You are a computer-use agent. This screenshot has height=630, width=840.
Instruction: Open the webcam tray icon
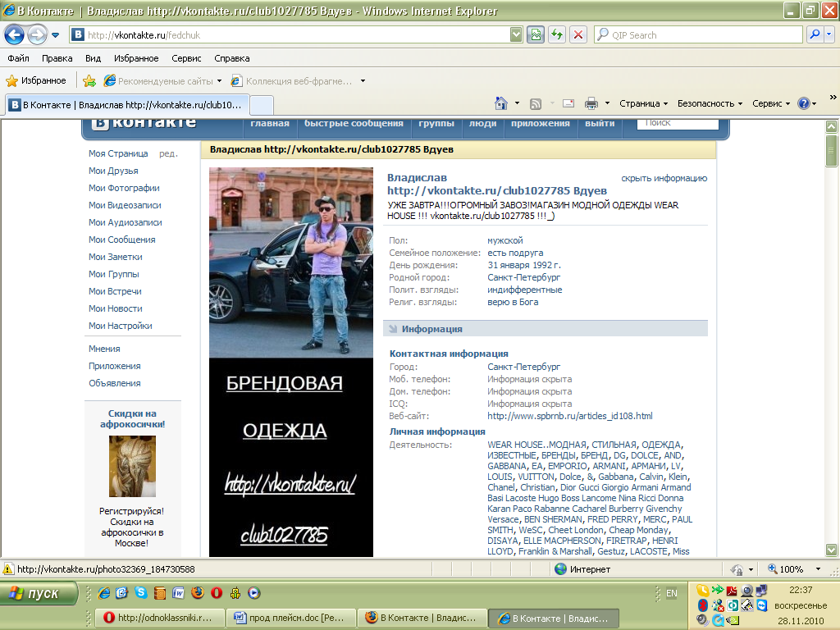[x=746, y=591]
